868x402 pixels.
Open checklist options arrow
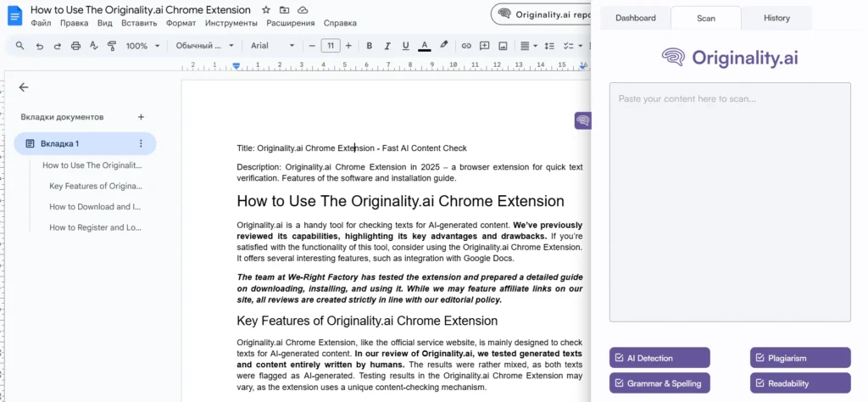[x=580, y=46]
